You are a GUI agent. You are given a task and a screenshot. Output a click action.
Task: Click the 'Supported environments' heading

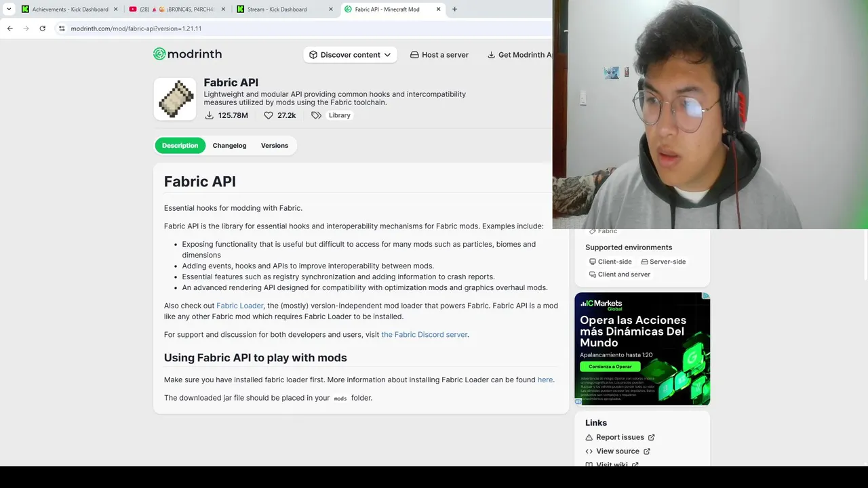[x=629, y=247]
